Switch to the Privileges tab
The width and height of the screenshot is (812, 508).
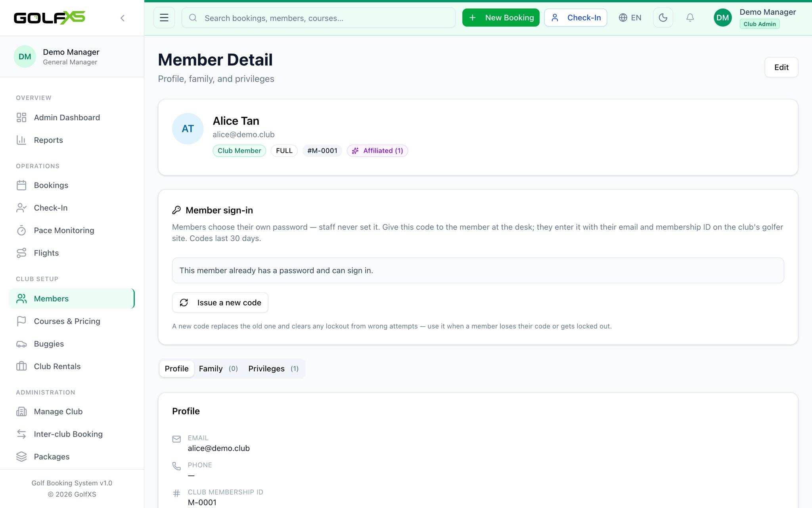tap(273, 369)
